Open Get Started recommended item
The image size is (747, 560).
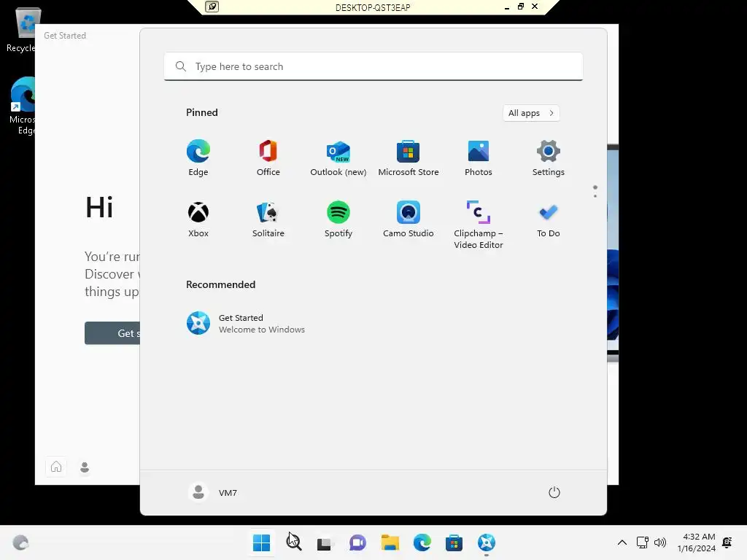pyautogui.click(x=246, y=323)
